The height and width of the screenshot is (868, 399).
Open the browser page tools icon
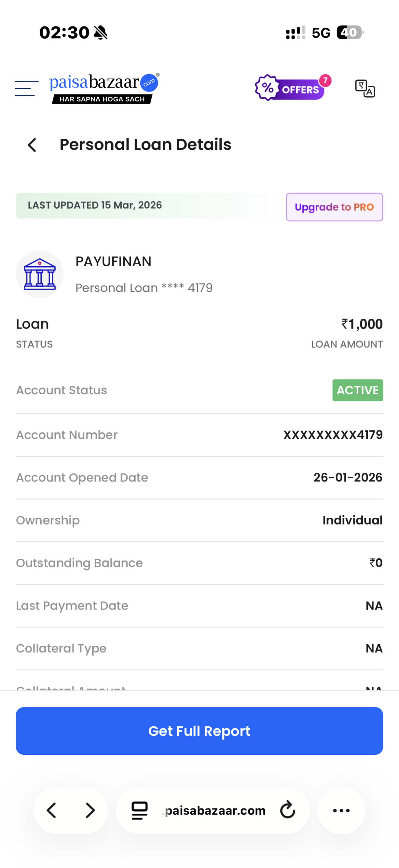tap(139, 810)
